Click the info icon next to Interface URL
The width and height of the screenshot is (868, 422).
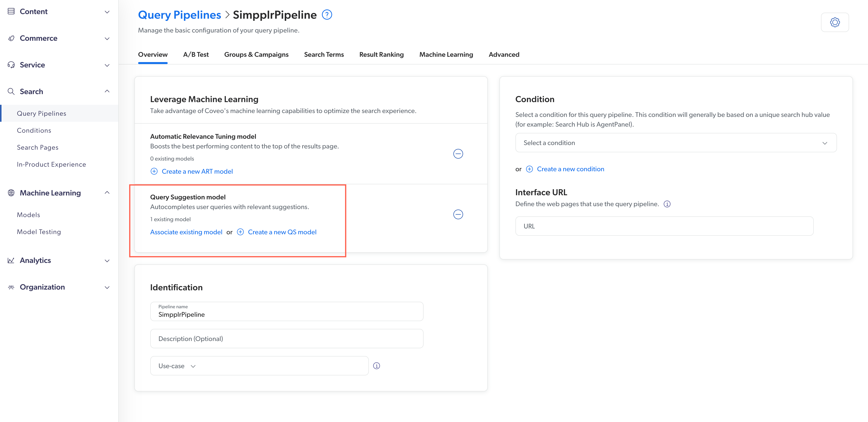point(667,204)
